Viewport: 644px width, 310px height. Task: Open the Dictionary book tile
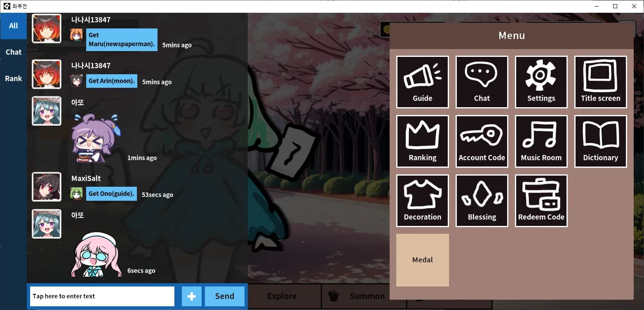(601, 141)
